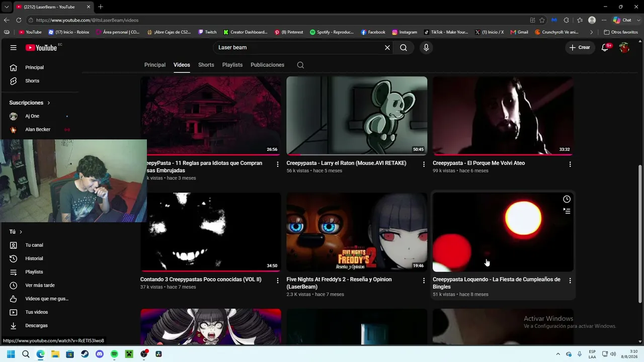The image size is (644, 362).
Task: Expand the Suscripciones section chevron
Action: click(49, 103)
